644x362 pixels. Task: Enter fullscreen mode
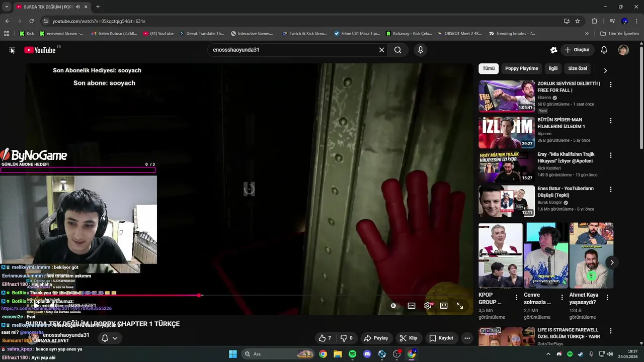[x=460, y=305]
